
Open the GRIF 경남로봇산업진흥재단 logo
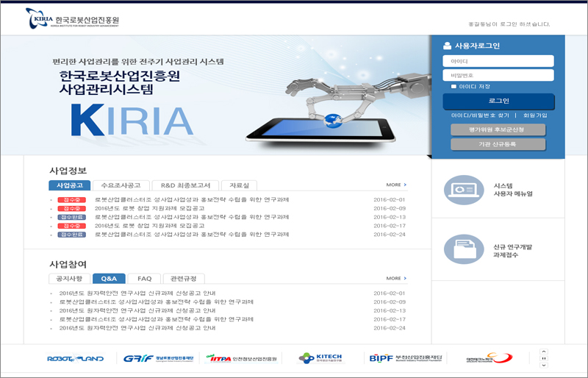pos(158,358)
